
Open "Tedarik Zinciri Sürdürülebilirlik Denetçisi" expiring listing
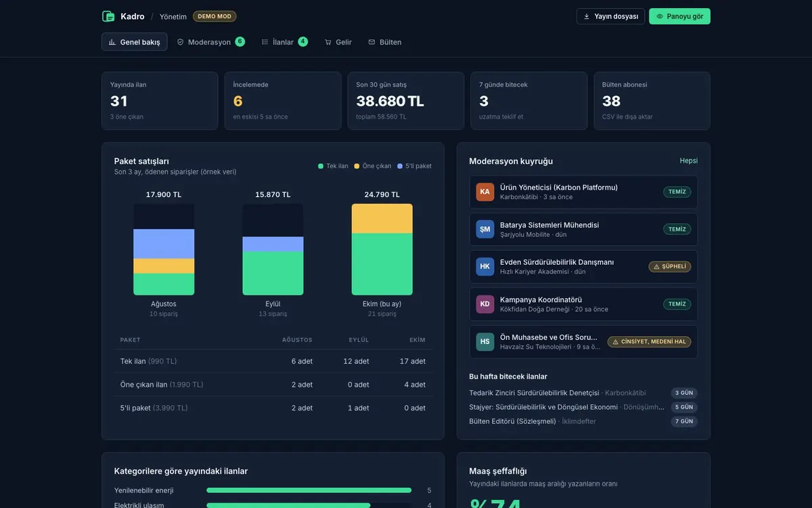point(535,393)
